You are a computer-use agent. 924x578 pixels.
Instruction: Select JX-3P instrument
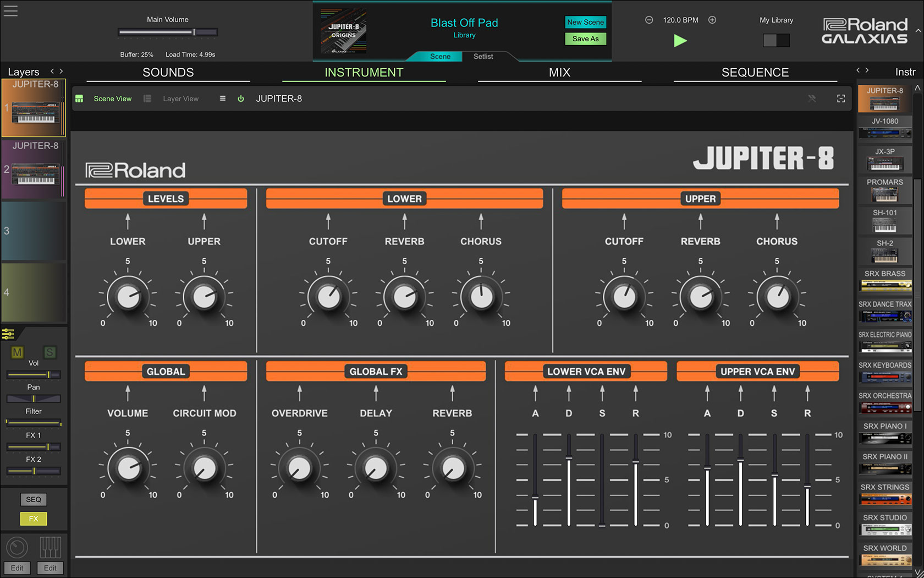[884, 159]
